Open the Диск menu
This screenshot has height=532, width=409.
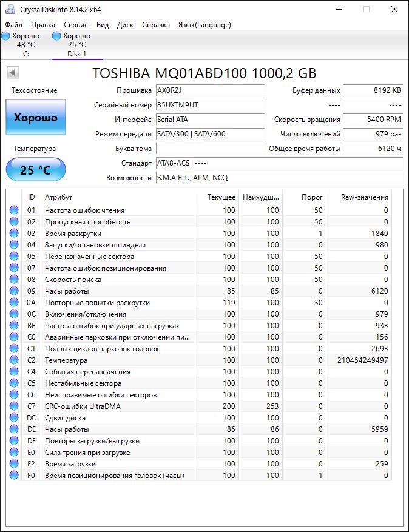(x=125, y=25)
